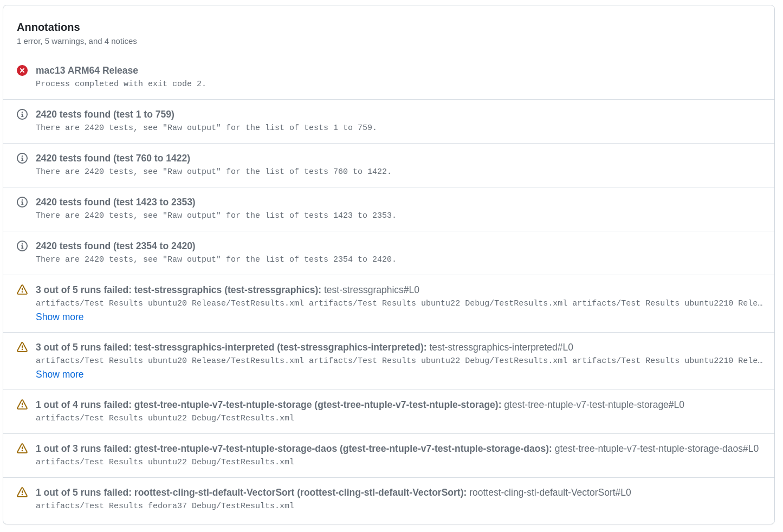Click 'Process completed with exit code 2' message

[x=121, y=84]
